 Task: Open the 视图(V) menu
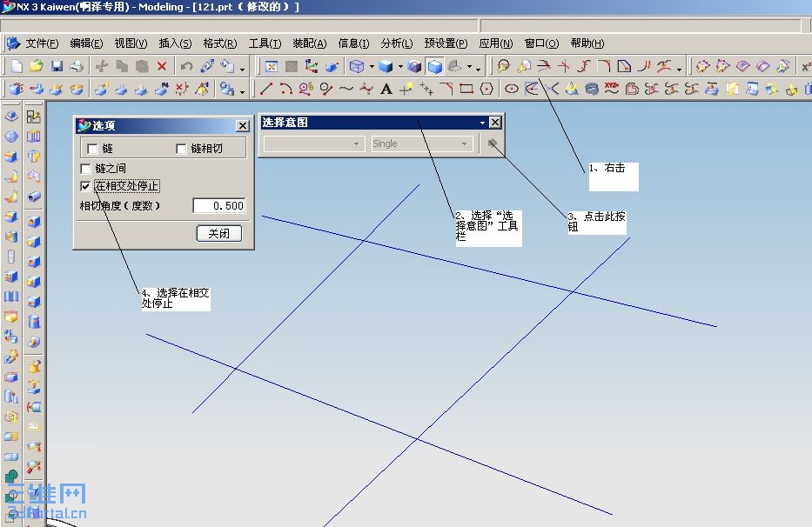pyautogui.click(x=131, y=43)
